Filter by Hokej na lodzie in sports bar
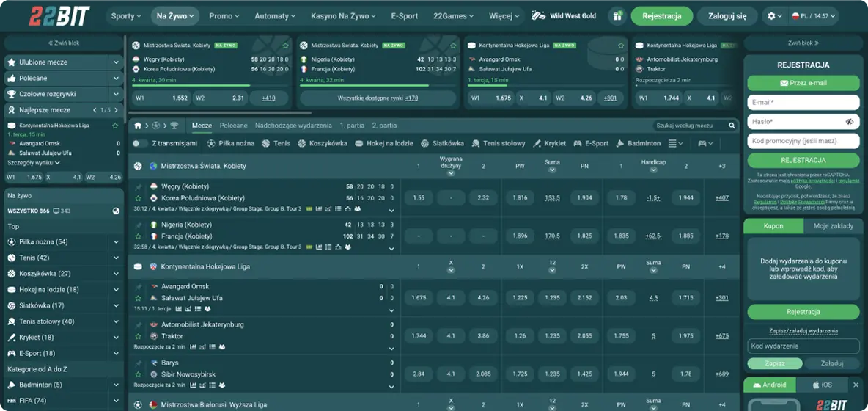The image size is (868, 411). point(383,143)
